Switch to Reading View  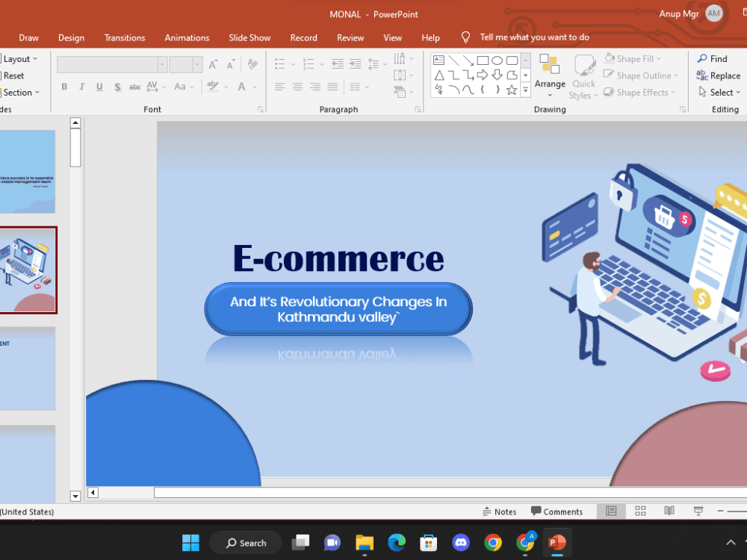pyautogui.click(x=669, y=511)
